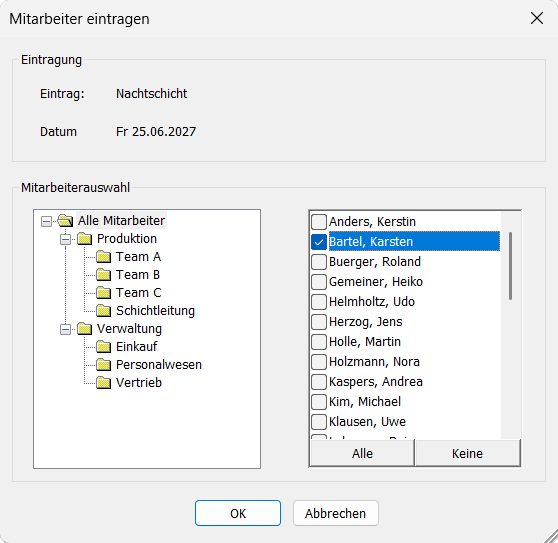Click the Vertrieb folder icon
The image size is (558, 543).
tap(104, 383)
